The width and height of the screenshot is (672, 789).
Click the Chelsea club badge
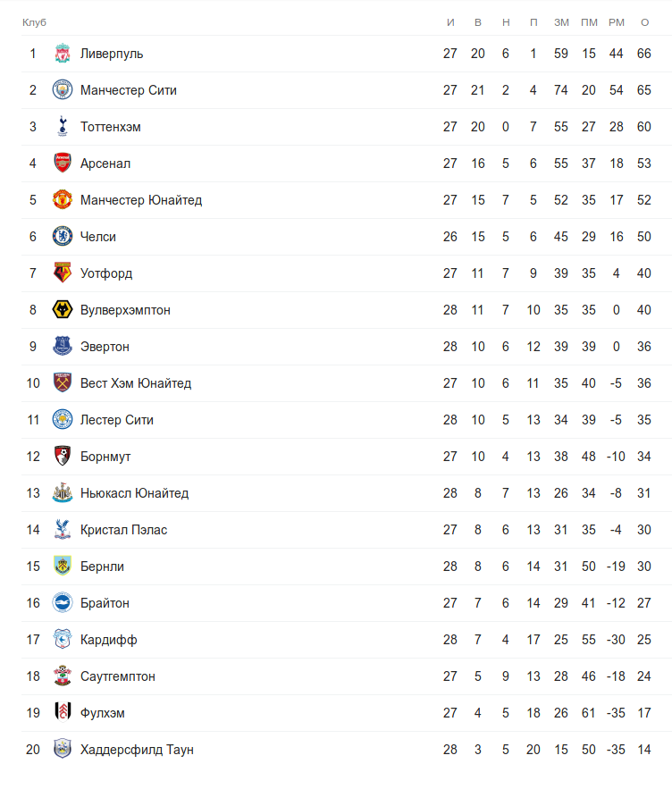pyautogui.click(x=62, y=237)
